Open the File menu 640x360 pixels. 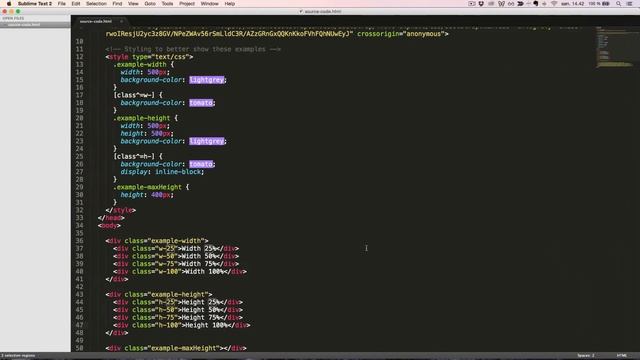coord(62,4)
